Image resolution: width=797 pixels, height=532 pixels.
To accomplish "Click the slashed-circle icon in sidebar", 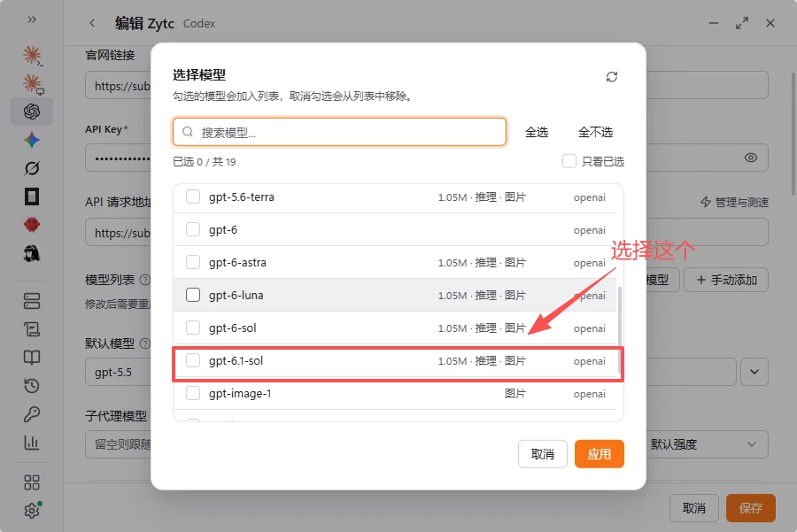I will point(32,168).
